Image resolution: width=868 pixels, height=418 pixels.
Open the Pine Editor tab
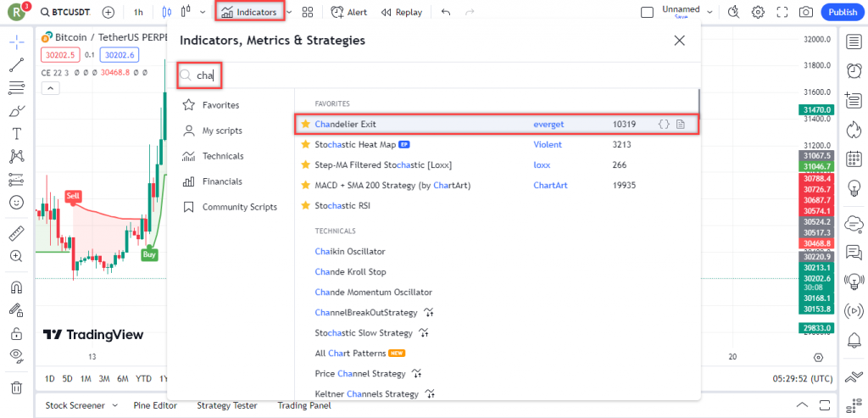click(155, 405)
